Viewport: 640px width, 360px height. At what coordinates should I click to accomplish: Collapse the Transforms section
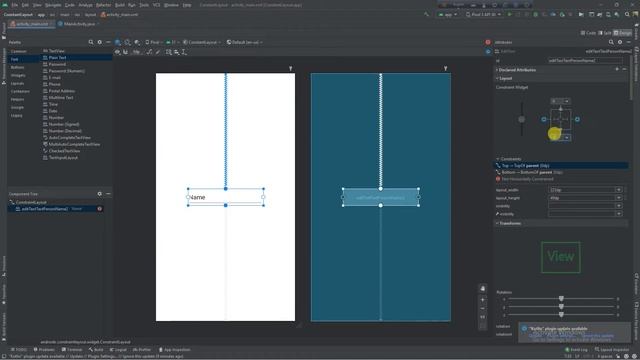(497, 223)
